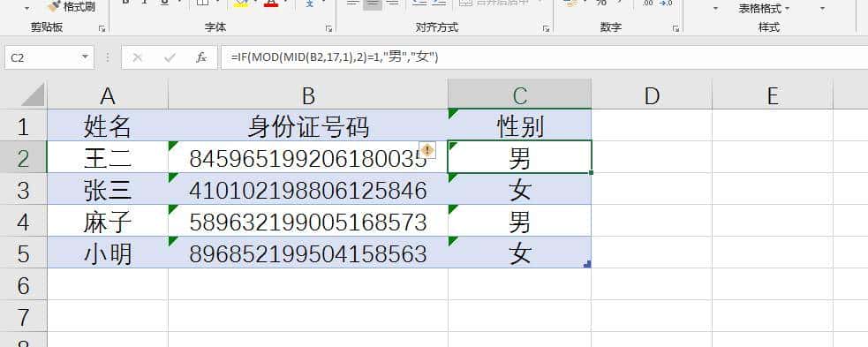Click the table resize handle at C5 corner

(587, 265)
